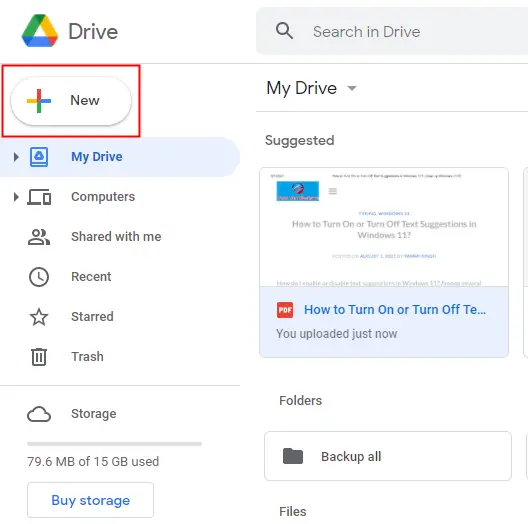Open the Starred section
Image resolution: width=528 pixels, height=524 pixels.
tap(92, 317)
